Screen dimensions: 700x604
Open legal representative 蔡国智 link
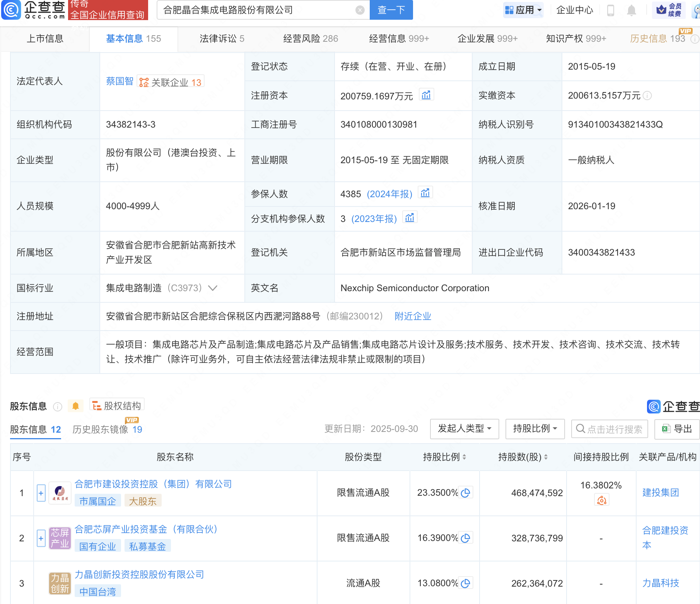(120, 82)
